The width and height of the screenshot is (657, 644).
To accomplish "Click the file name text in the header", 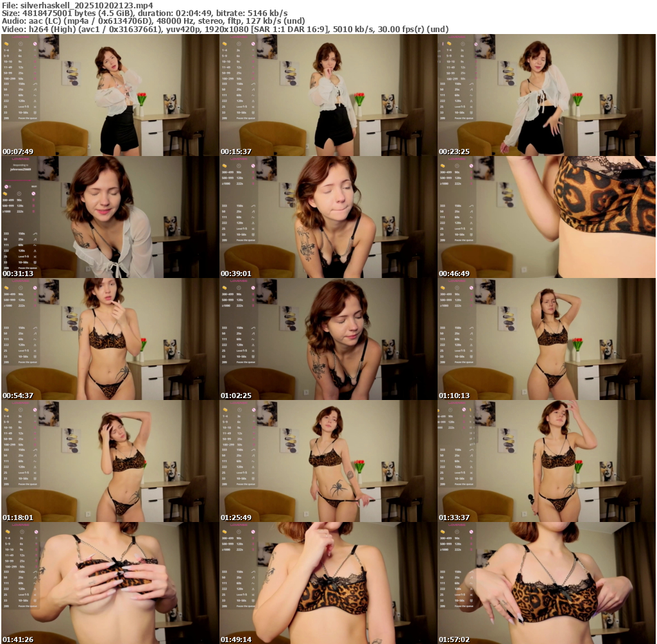I will click(77, 5).
